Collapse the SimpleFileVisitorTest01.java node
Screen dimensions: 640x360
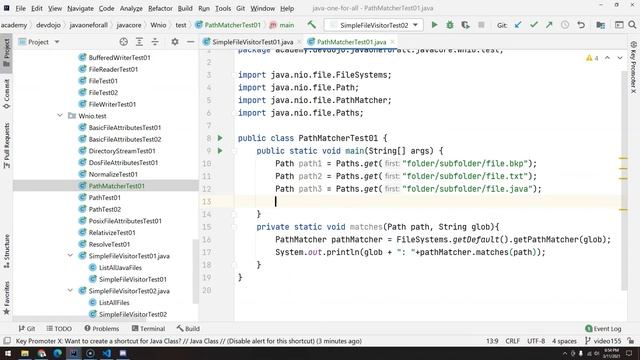70,256
